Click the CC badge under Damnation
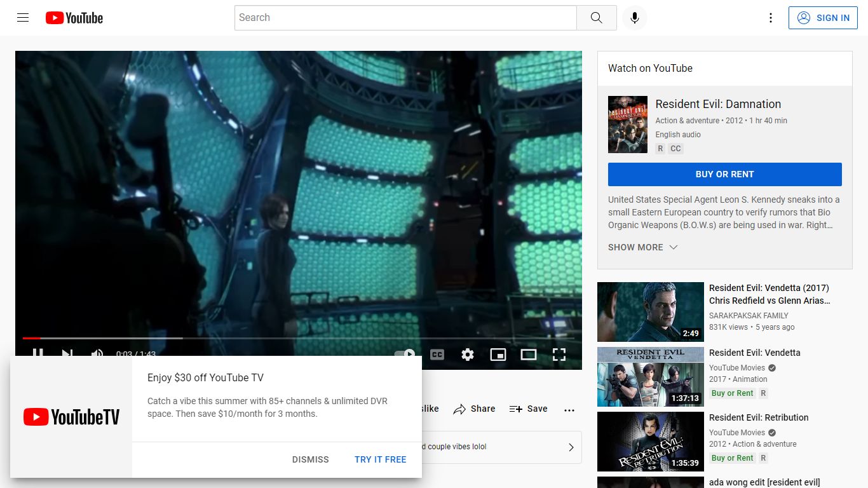 point(675,149)
